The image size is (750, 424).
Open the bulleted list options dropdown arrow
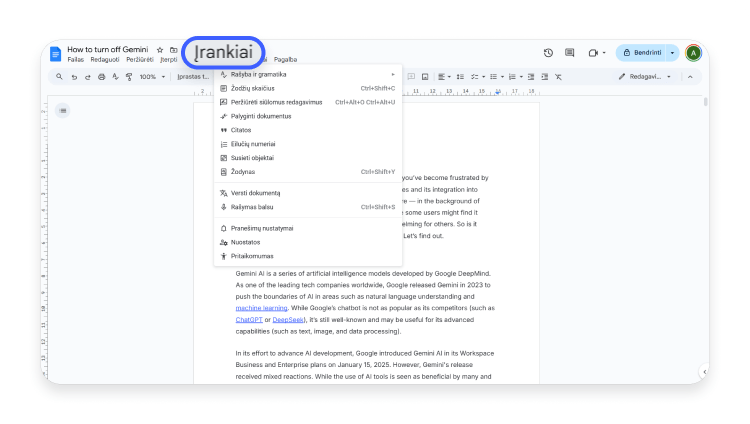click(502, 77)
